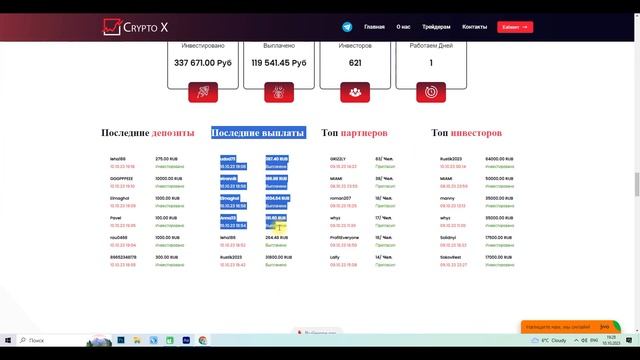This screenshot has height=360, width=640.
Task: Show hidden system tray icons
Action: tap(576, 340)
